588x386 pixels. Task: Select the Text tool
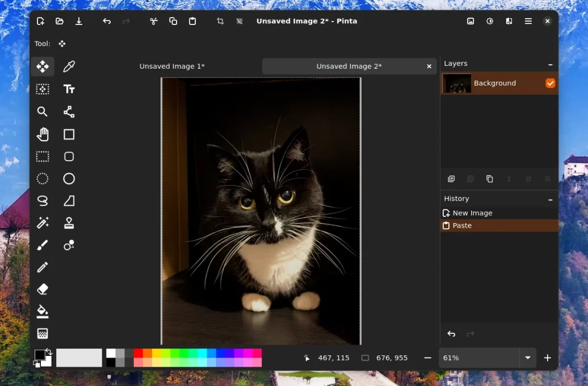[x=69, y=89]
